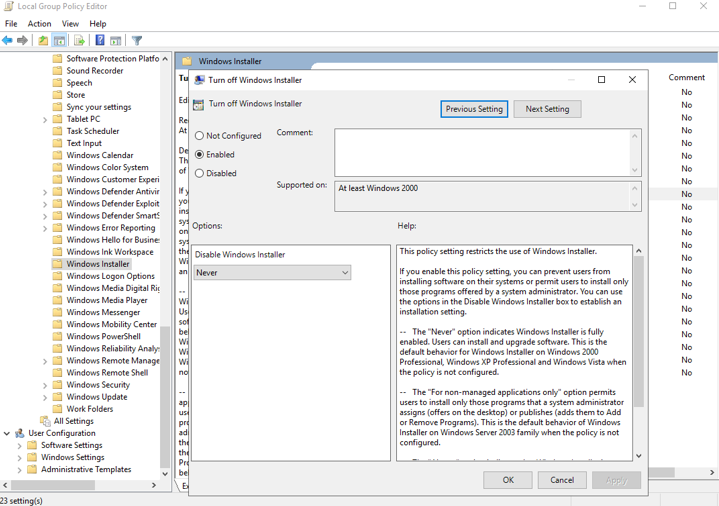Click the Windows PowerShell folder icon
719x506 pixels.
[57, 336]
